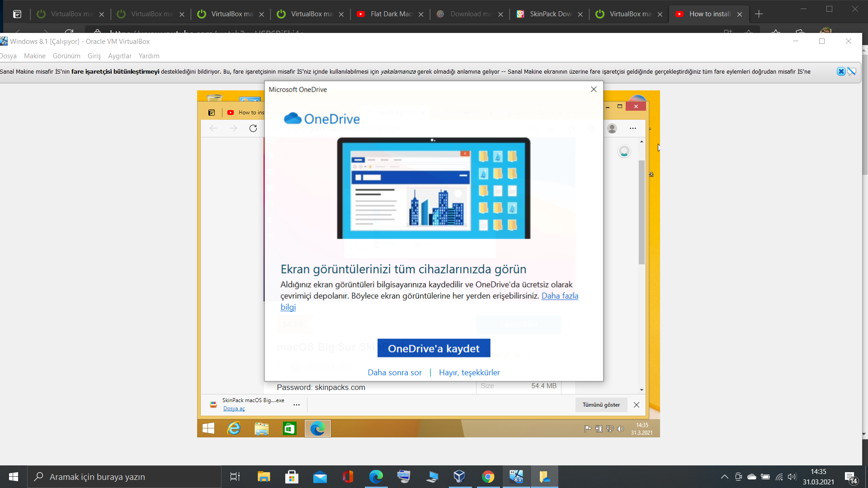This screenshot has height=488, width=868.
Task: Open the Makine menu in VirtualBox
Action: [x=34, y=56]
